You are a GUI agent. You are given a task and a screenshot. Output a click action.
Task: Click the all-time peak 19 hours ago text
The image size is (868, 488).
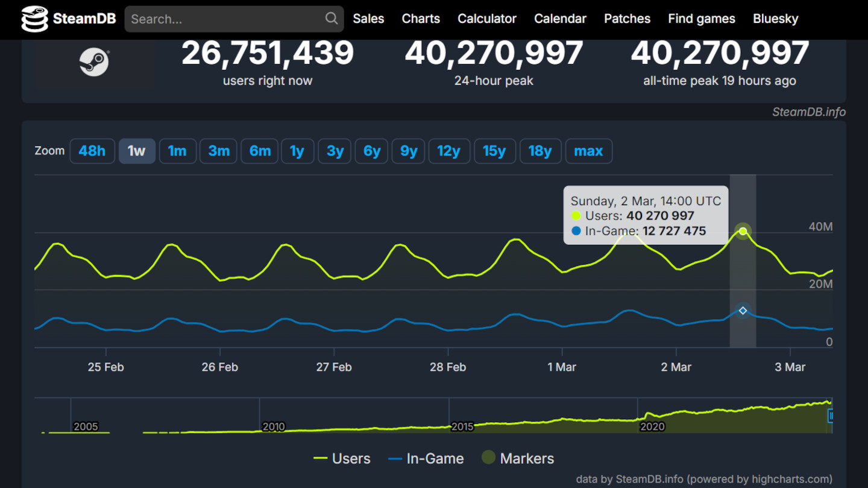[720, 81]
